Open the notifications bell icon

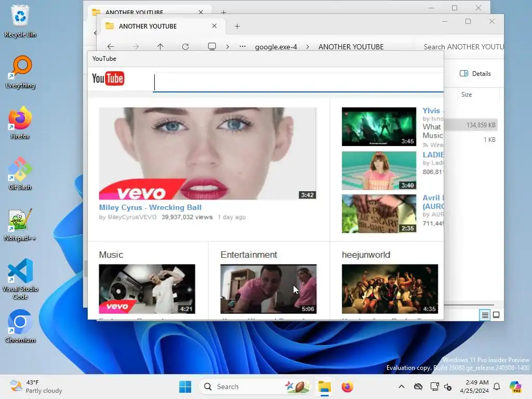pos(497,387)
